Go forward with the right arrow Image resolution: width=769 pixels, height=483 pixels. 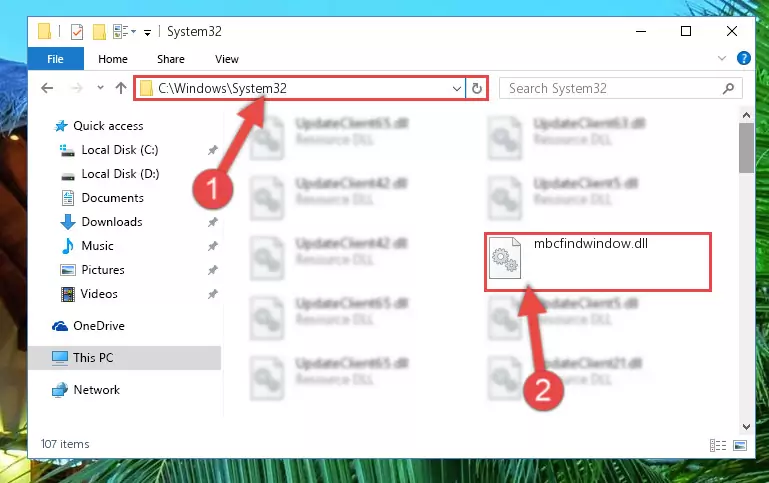77,88
